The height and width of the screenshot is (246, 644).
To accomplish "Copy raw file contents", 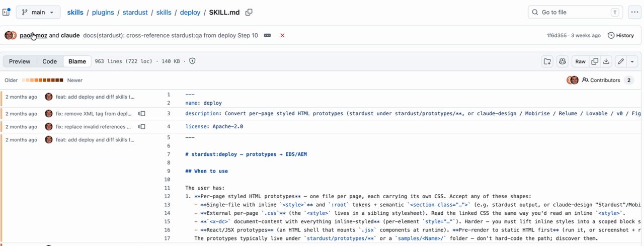I will coord(595,61).
